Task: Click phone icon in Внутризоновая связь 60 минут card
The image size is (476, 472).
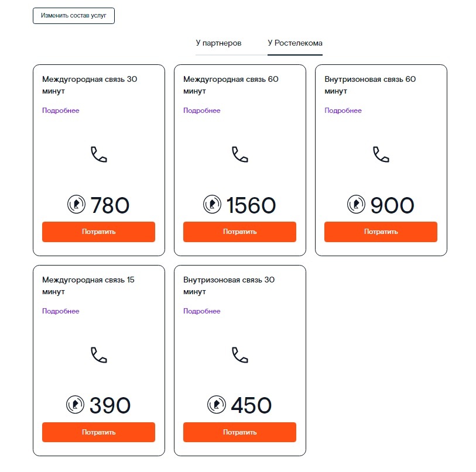Action: [381, 154]
